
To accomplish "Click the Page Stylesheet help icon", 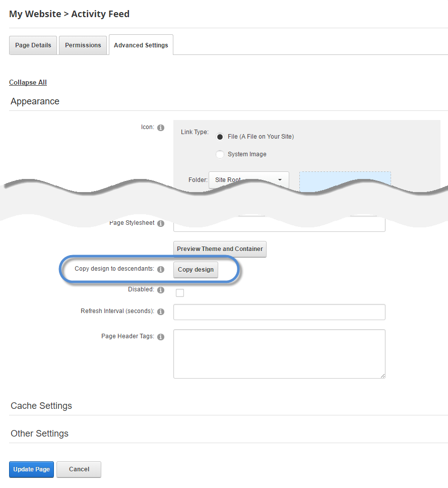I will (x=161, y=223).
